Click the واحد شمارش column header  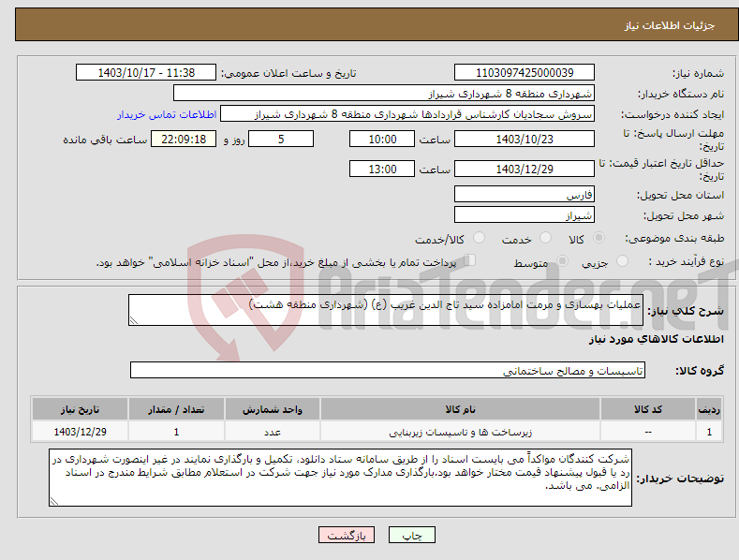click(272, 409)
